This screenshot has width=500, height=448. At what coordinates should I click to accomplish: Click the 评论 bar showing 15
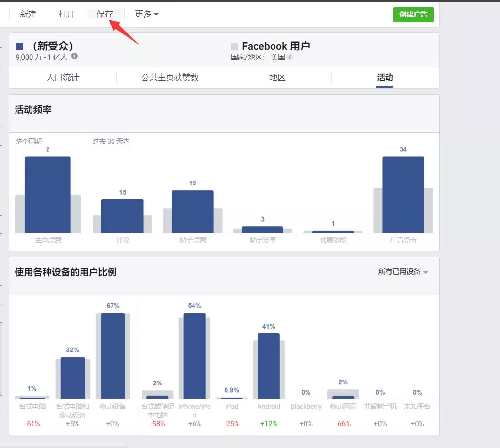pos(122,216)
